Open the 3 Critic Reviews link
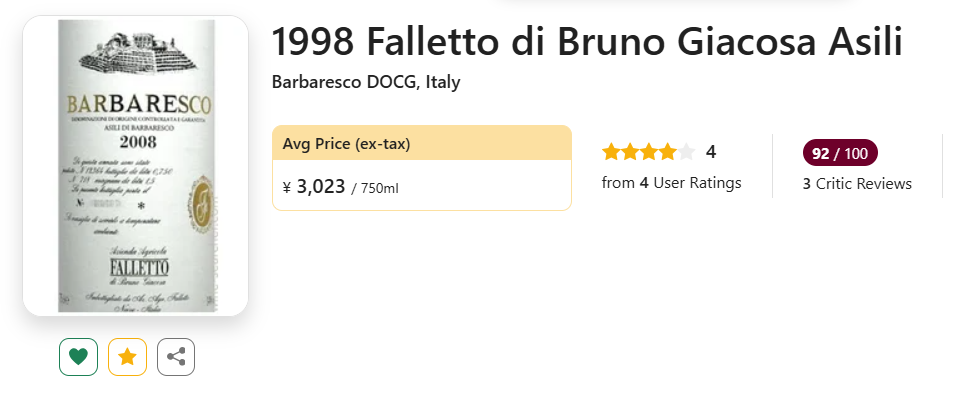The width and height of the screenshot is (973, 412). point(857,184)
